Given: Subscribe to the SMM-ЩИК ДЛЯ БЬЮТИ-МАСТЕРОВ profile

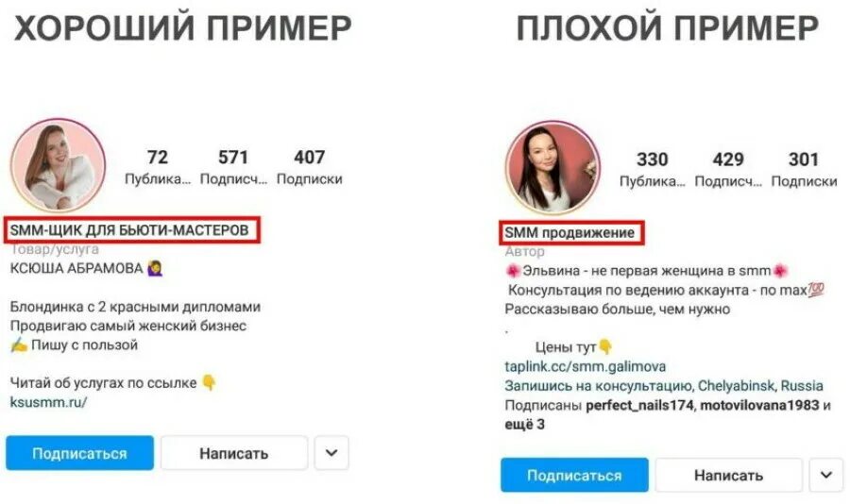Looking at the screenshot, I should click(79, 453).
